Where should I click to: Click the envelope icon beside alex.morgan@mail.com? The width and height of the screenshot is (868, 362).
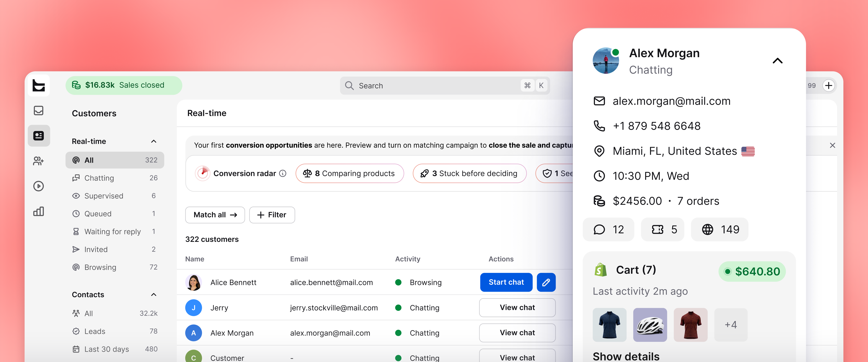[599, 101]
